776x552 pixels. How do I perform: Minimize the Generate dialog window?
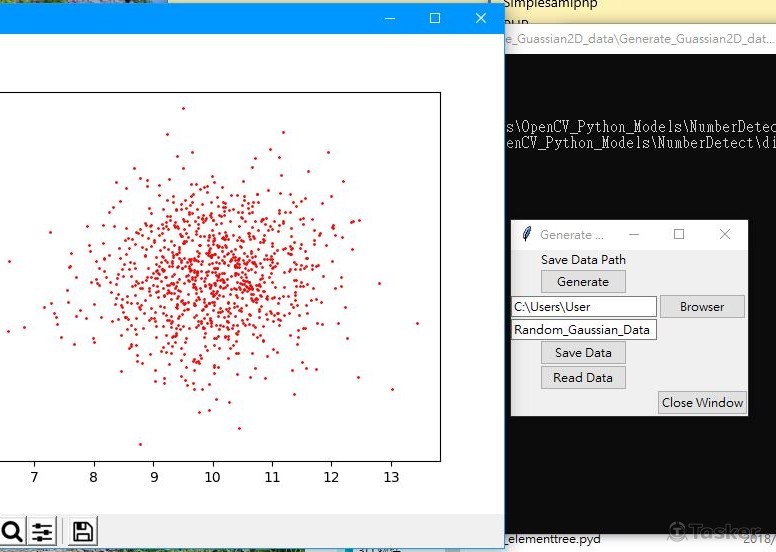coord(633,234)
